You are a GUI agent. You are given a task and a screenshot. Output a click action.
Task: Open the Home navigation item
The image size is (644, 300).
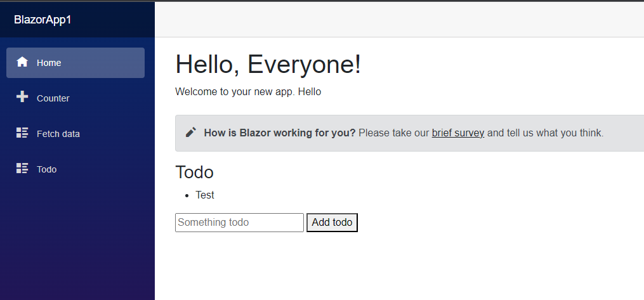tap(76, 63)
